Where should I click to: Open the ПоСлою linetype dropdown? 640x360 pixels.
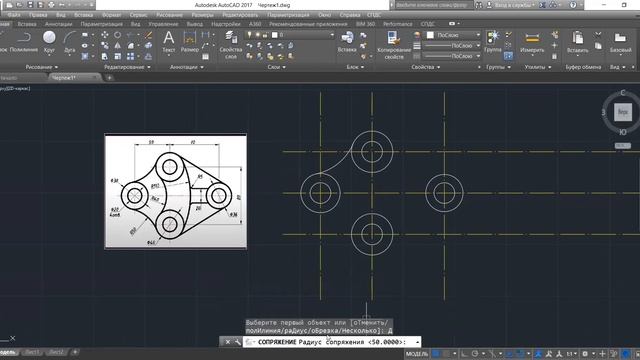click(452, 56)
